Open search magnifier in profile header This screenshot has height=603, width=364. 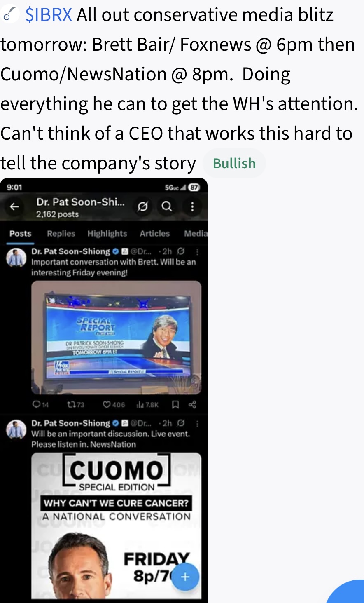tap(167, 206)
